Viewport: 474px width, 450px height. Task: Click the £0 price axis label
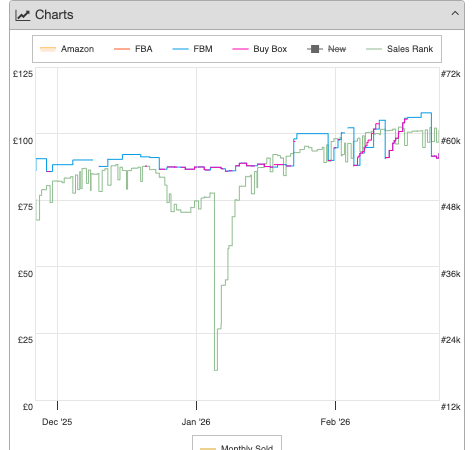(28, 407)
